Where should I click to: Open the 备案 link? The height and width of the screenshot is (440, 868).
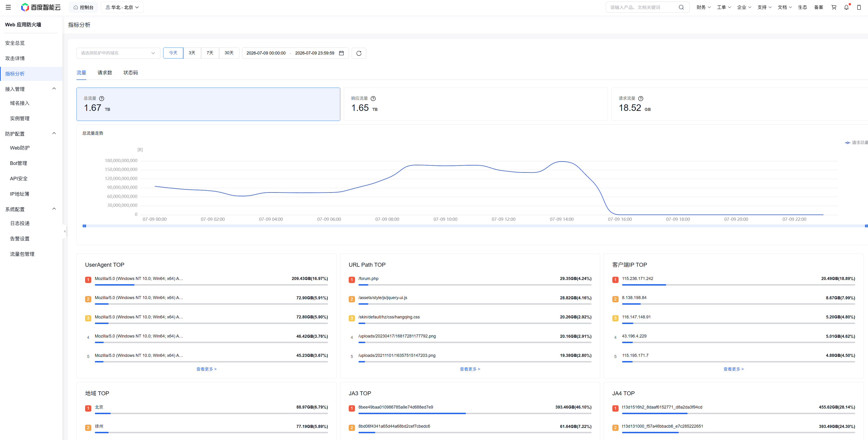[818, 7]
